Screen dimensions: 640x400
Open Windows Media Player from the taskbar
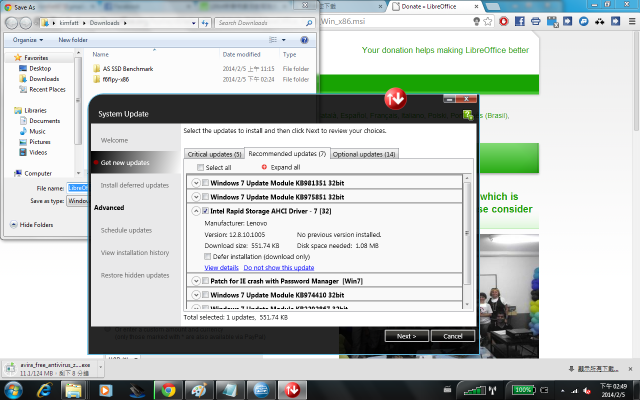pos(105,390)
